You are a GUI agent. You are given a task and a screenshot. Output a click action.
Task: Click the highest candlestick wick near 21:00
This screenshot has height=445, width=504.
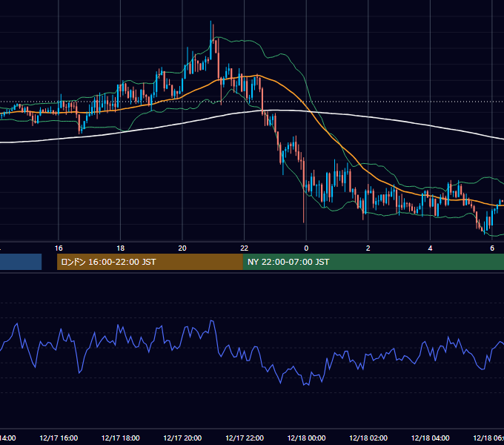pos(210,40)
